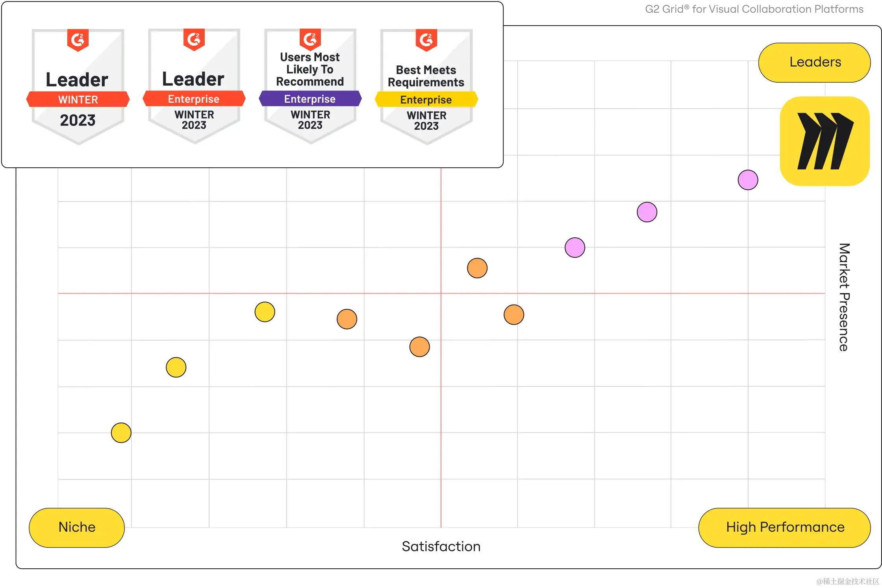Image resolution: width=882 pixels, height=588 pixels.
Task: Click the purple Enterprise ribbon on the badge
Action: click(x=310, y=99)
